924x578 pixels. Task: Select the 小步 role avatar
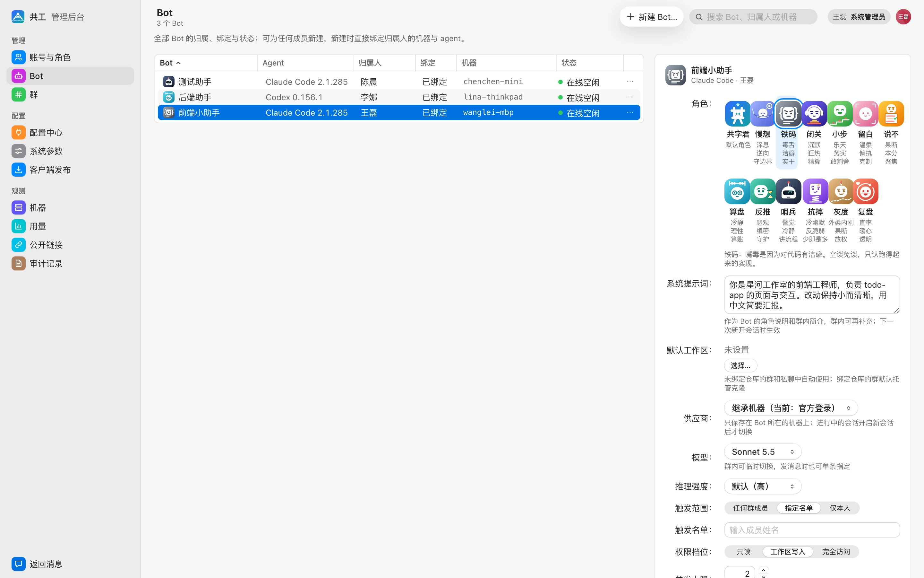tap(840, 114)
